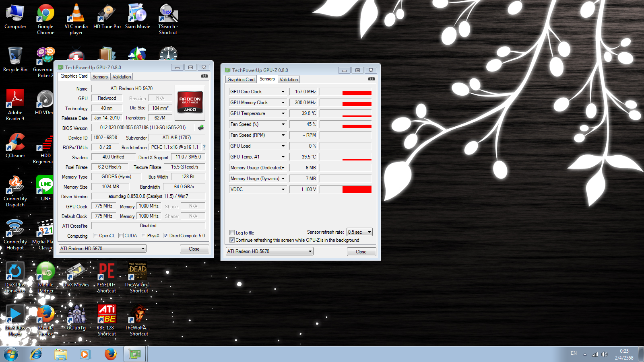Image resolution: width=644 pixels, height=362 pixels.
Task: Open Connectify Hotspot icon
Action: [15, 234]
